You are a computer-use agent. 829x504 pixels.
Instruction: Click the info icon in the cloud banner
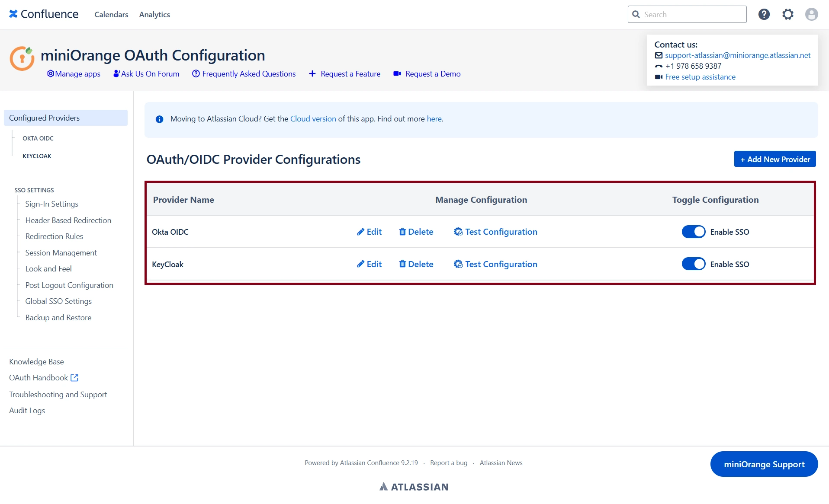coord(159,119)
